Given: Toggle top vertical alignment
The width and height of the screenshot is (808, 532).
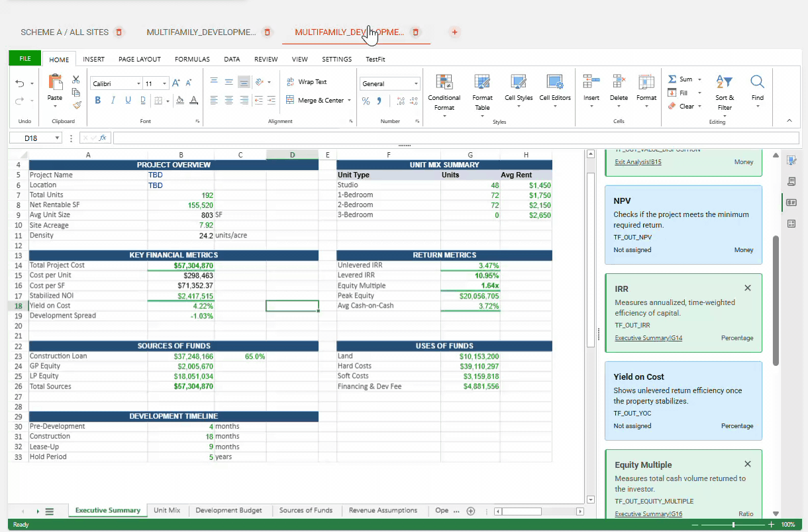Looking at the screenshot, I should [x=214, y=82].
